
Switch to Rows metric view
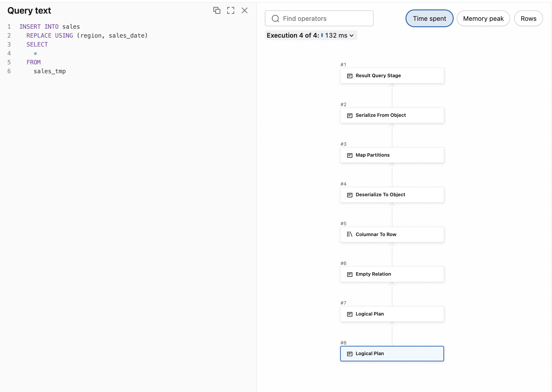click(x=528, y=19)
